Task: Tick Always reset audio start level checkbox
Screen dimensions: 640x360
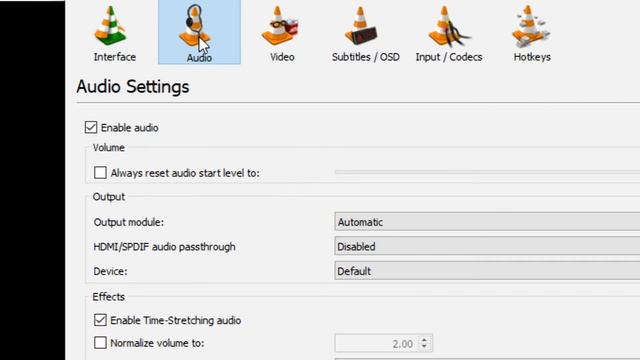Action: click(100, 173)
